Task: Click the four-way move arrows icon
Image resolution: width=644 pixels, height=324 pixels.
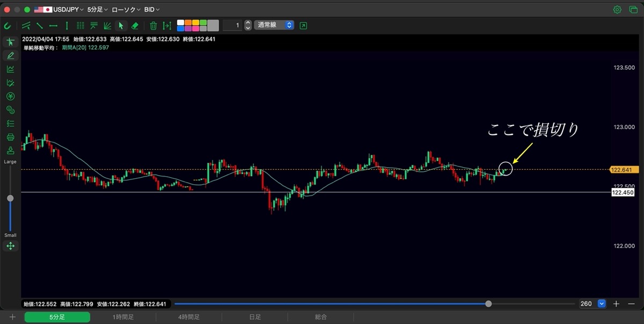Action: pos(10,246)
